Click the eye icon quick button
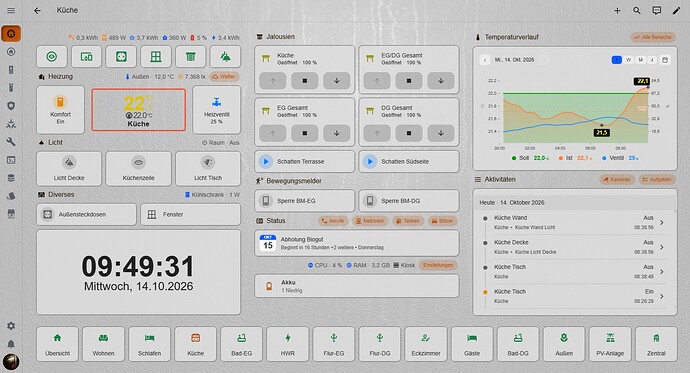 [x=52, y=57]
